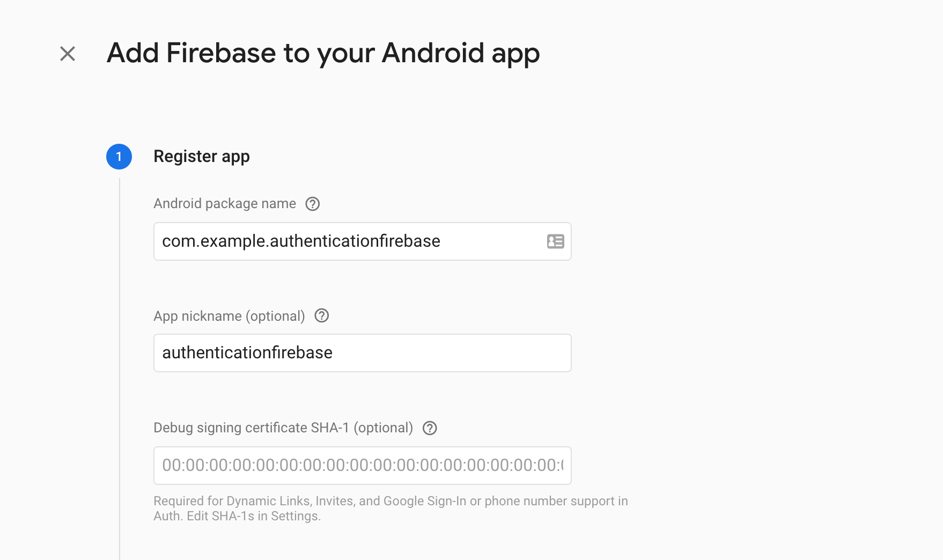
Task: Close the Add Firebase dialog
Action: (67, 53)
